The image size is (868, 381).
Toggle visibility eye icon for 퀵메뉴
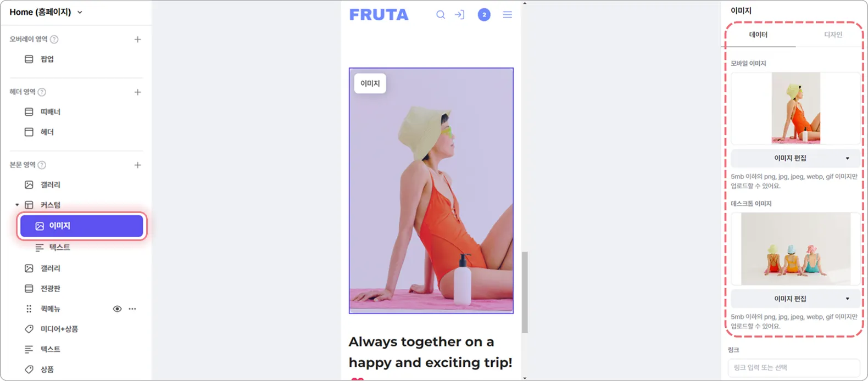[x=117, y=309]
